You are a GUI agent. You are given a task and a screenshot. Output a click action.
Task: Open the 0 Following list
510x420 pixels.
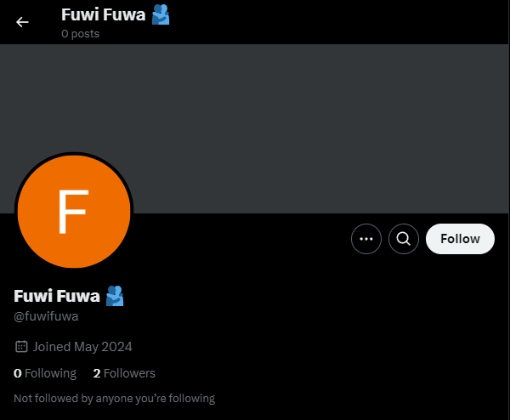point(45,373)
